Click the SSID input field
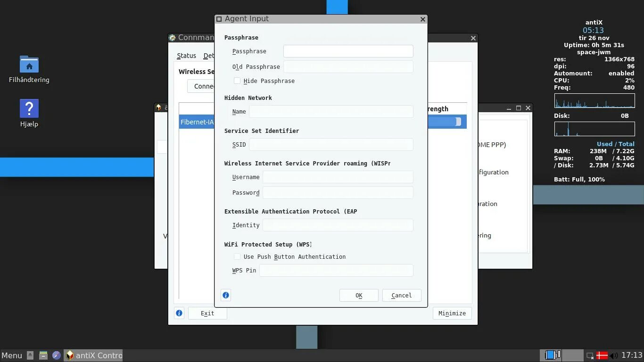Image resolution: width=644 pixels, height=362 pixels. [x=331, y=144]
